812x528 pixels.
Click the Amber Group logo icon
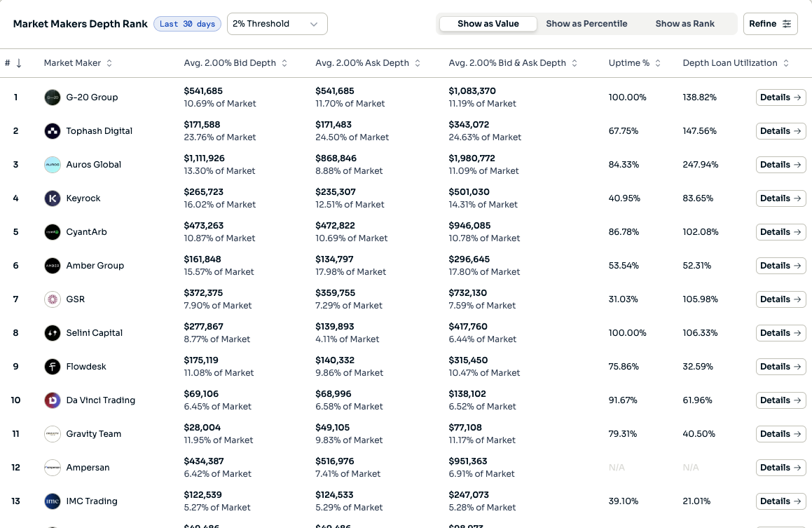tap(53, 266)
